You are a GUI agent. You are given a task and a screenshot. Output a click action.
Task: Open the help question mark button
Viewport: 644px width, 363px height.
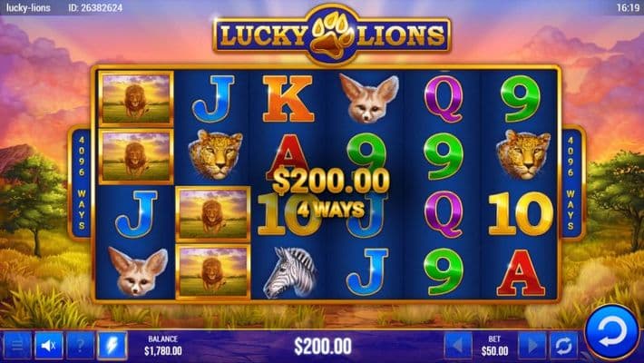pos(81,346)
